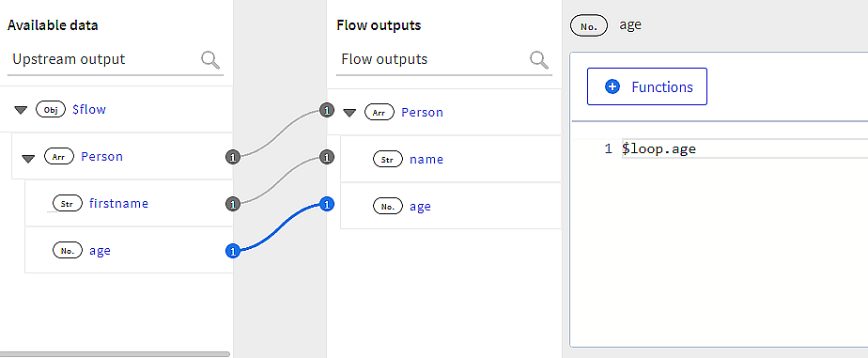
Task: Click the search icon in Available data
Action: coord(210,59)
